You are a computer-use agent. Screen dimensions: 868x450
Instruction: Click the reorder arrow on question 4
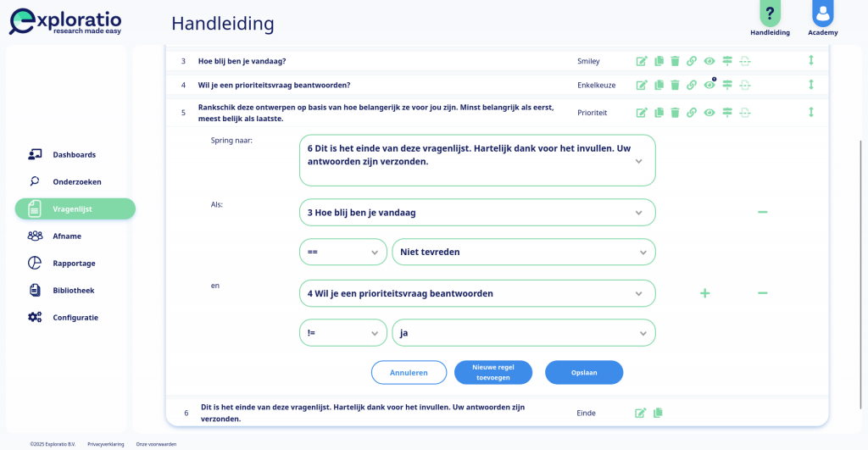click(811, 84)
